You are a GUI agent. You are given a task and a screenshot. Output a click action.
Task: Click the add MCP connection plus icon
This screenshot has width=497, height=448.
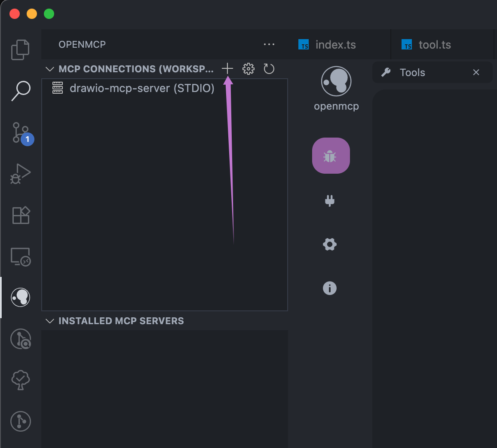tap(227, 69)
